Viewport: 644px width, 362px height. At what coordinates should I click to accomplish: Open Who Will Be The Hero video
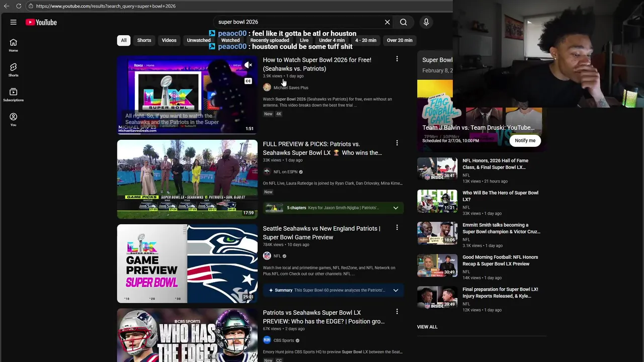[x=481, y=203]
